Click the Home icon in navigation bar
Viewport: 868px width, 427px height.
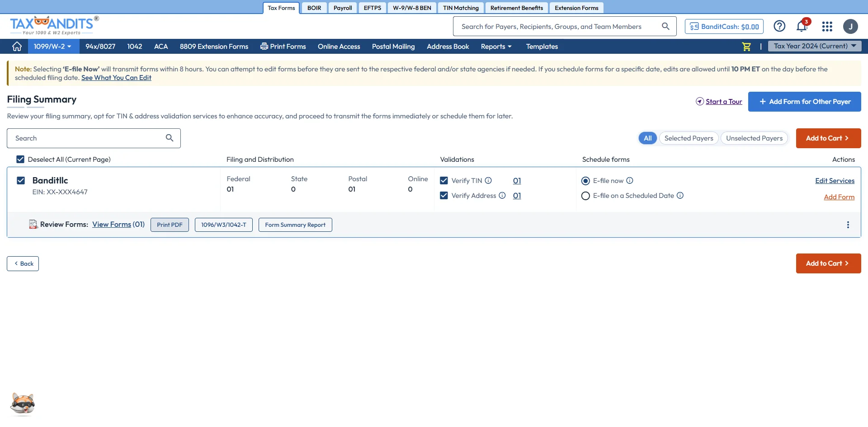17,47
